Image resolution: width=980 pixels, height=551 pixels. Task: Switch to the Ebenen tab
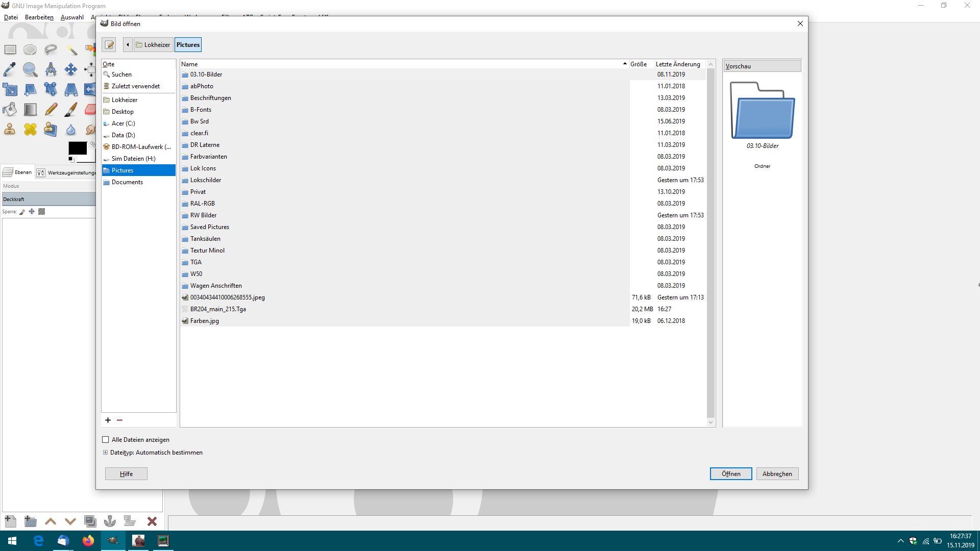pos(18,172)
